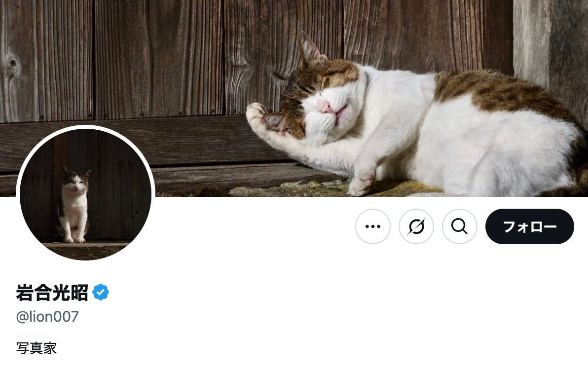Click the cat's front paw on the ground
588x372 pixels.
point(361,185)
